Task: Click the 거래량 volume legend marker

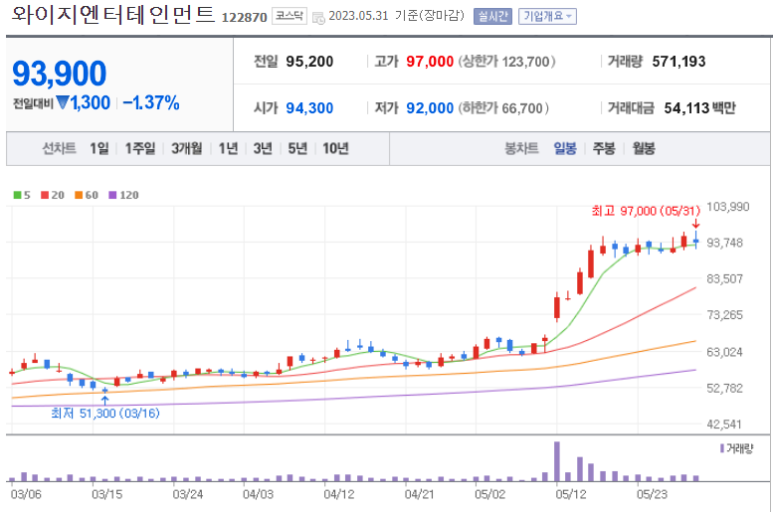Action: click(x=722, y=448)
